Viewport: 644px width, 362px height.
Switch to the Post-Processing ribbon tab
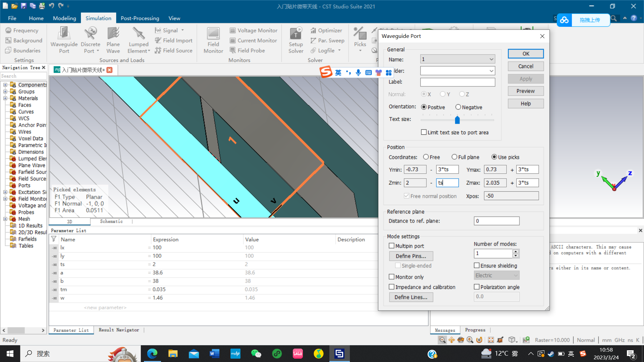tap(140, 18)
